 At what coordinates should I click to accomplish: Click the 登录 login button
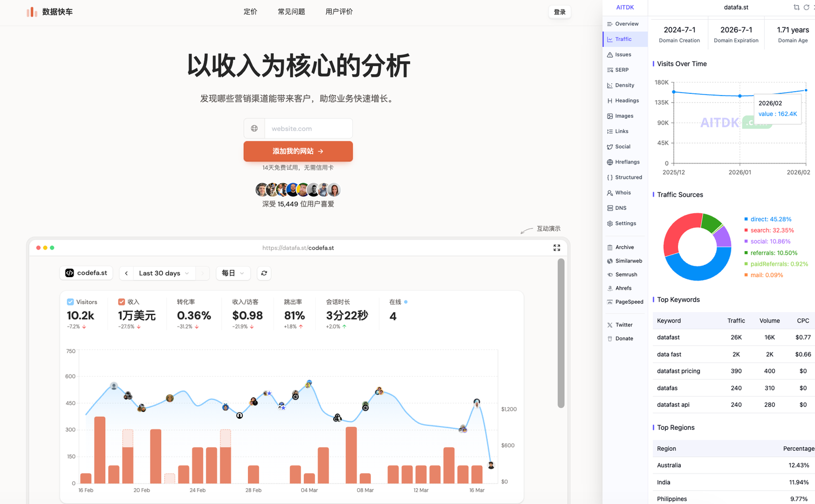click(x=560, y=12)
